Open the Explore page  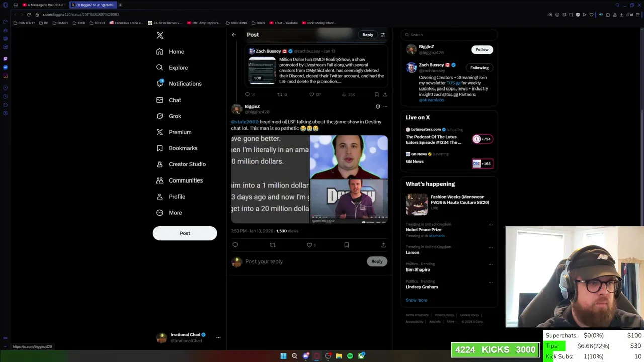point(172,68)
